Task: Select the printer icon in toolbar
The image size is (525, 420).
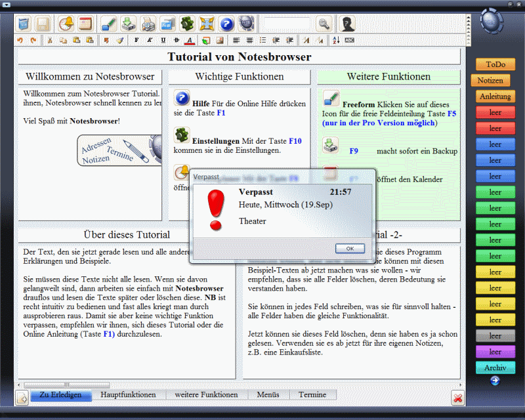Action: (x=148, y=24)
